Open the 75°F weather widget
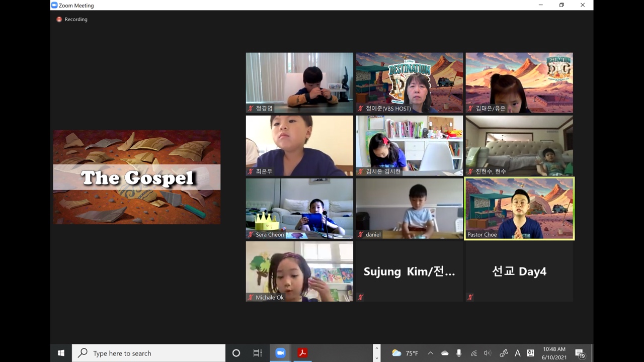 click(x=405, y=353)
